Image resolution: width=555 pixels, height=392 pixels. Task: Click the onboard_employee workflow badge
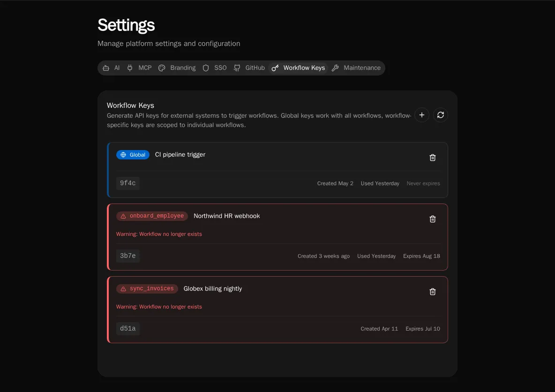[152, 216]
